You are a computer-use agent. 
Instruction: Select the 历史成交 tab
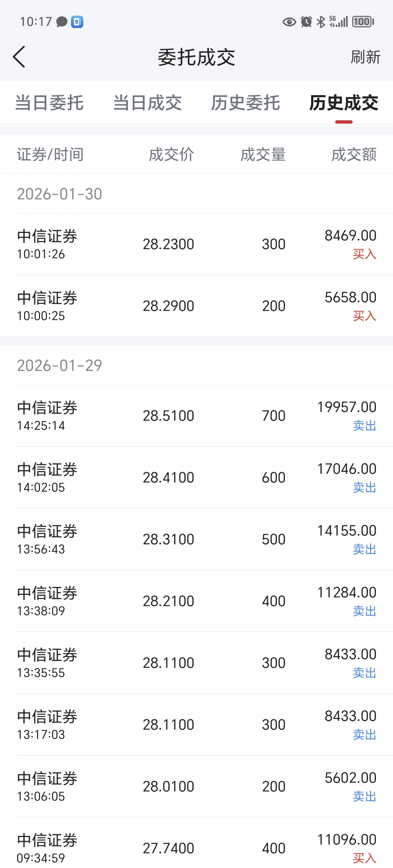click(344, 103)
